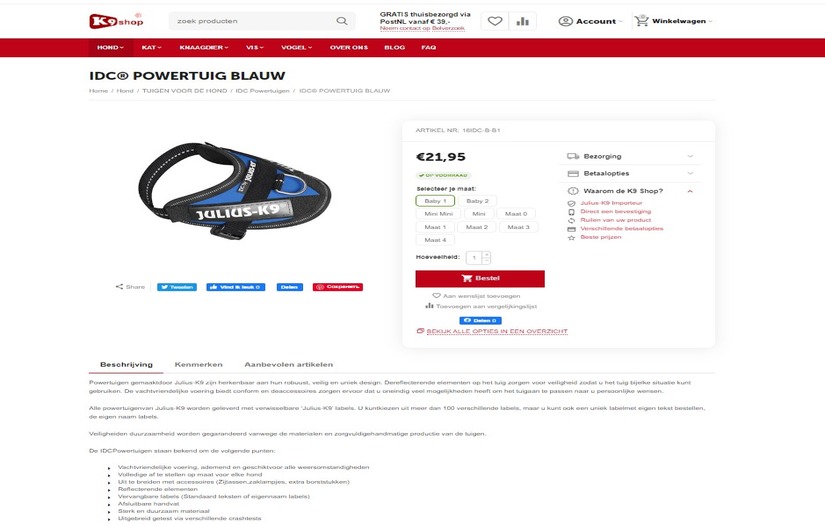Click the K9 shop logo
Image resolution: width=825 pixels, height=525 pixels.
(116, 21)
